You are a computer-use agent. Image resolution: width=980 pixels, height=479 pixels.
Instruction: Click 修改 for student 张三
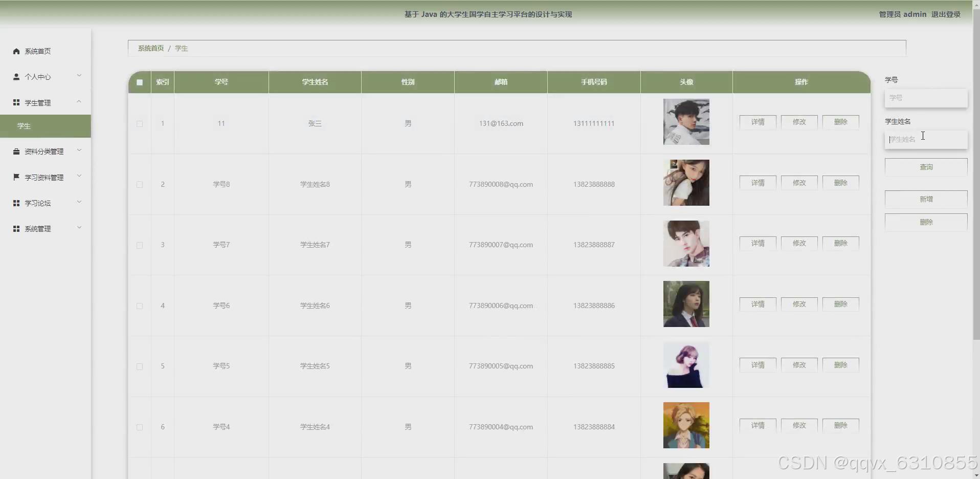pyautogui.click(x=799, y=122)
